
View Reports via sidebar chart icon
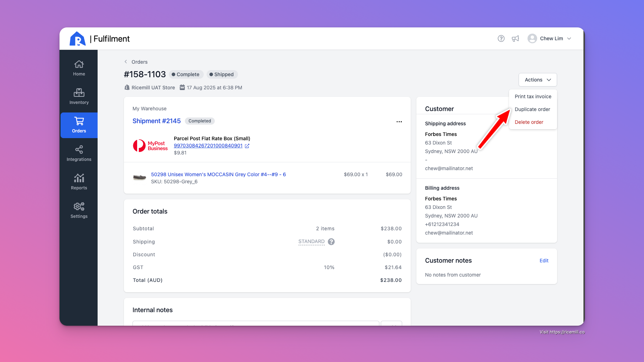click(79, 178)
